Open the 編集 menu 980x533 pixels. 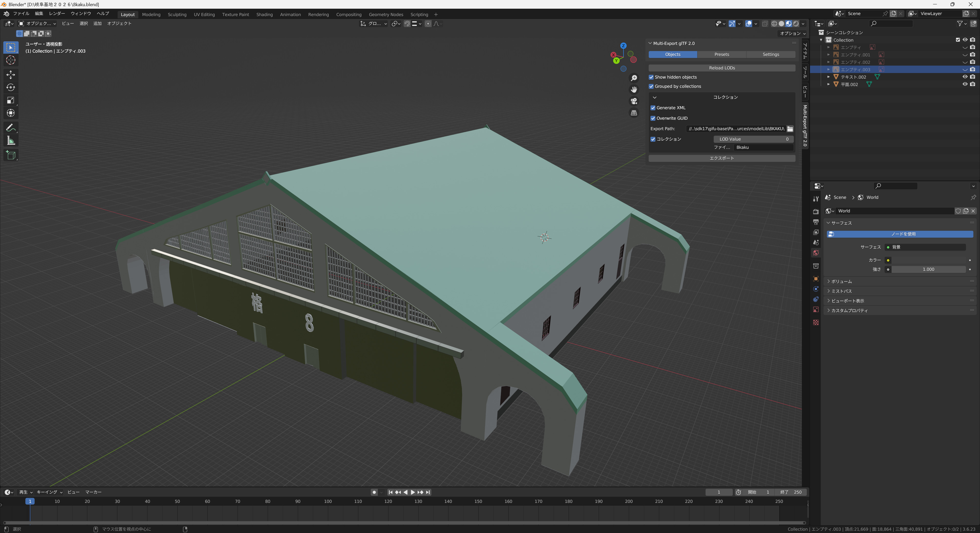point(39,14)
